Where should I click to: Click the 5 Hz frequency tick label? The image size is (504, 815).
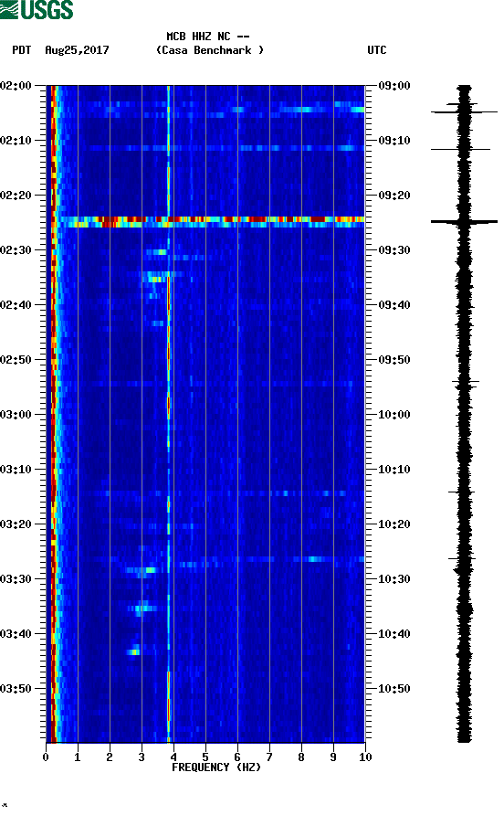tap(205, 757)
